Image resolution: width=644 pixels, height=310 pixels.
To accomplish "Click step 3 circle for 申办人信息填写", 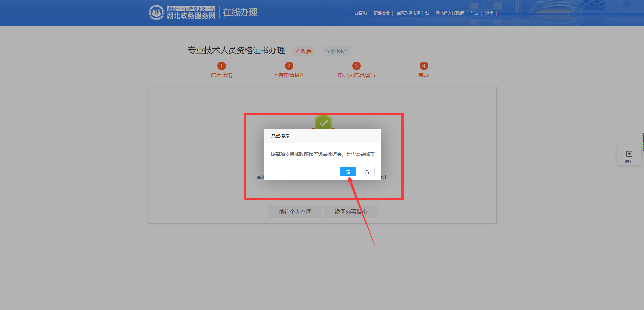I will tap(356, 66).
